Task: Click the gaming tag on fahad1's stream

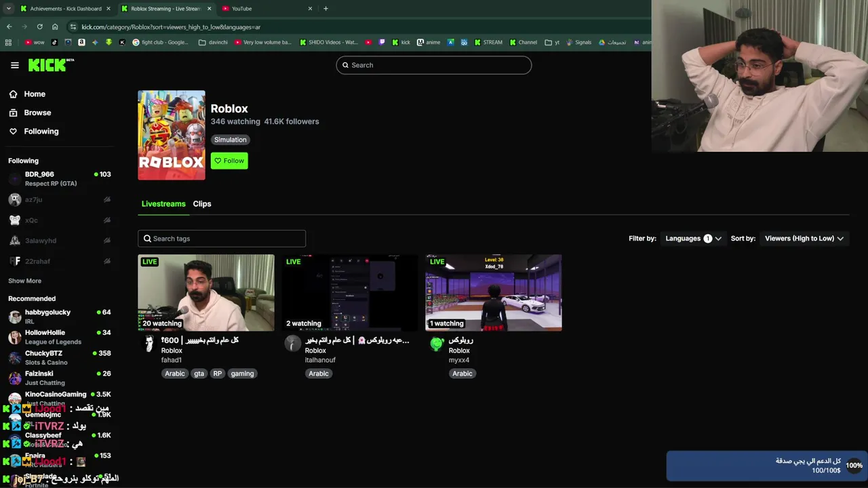Action: click(x=242, y=373)
